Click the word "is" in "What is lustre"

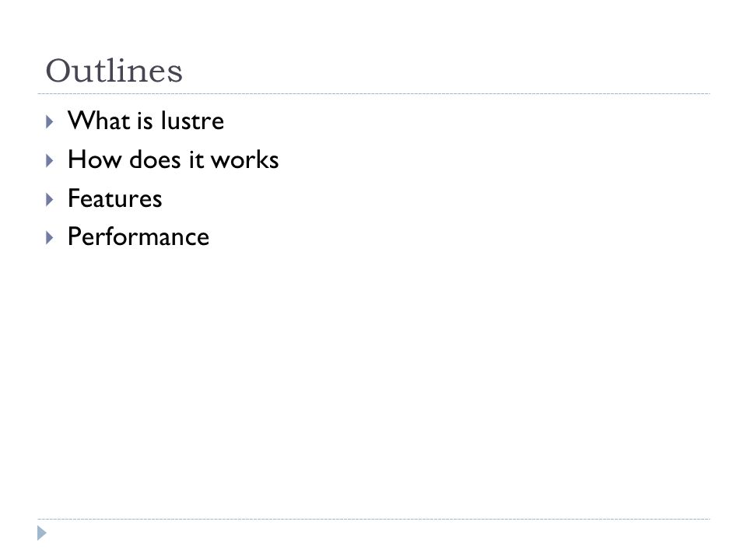point(145,121)
